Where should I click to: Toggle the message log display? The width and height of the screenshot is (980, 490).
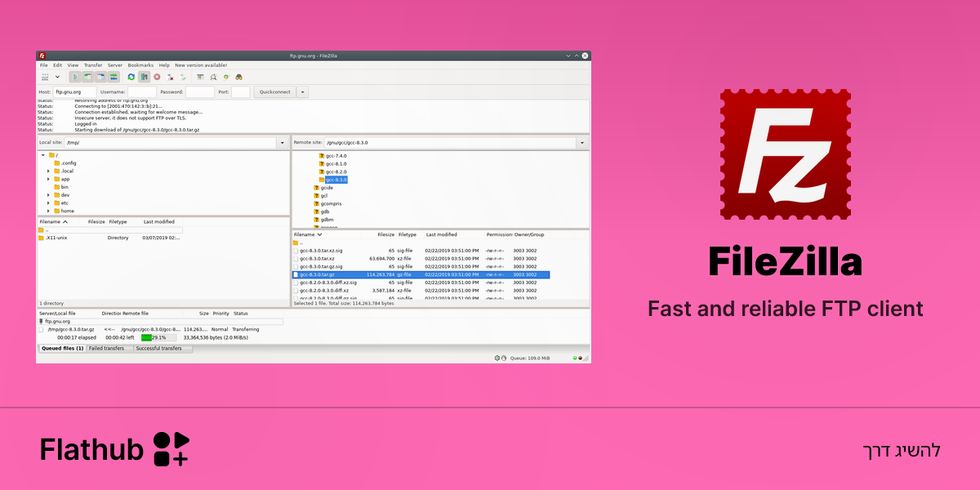coord(75,77)
